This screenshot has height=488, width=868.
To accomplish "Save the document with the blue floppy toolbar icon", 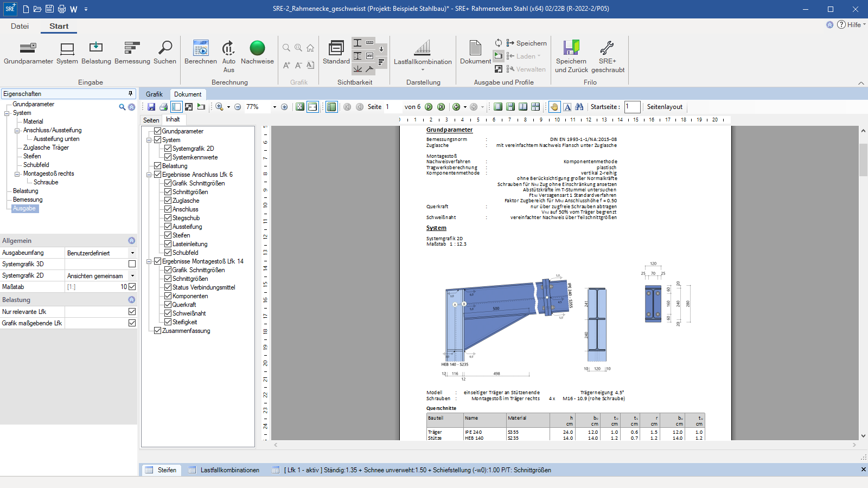I will 151,107.
